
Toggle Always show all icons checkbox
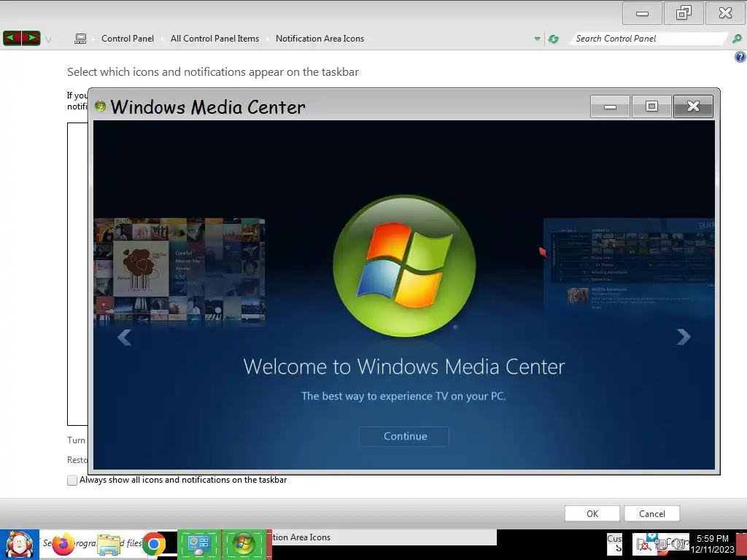click(72, 480)
